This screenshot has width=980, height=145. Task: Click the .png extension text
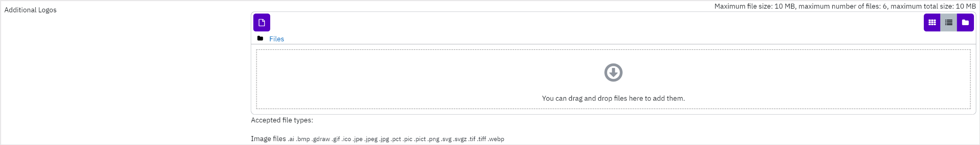[x=433, y=139]
